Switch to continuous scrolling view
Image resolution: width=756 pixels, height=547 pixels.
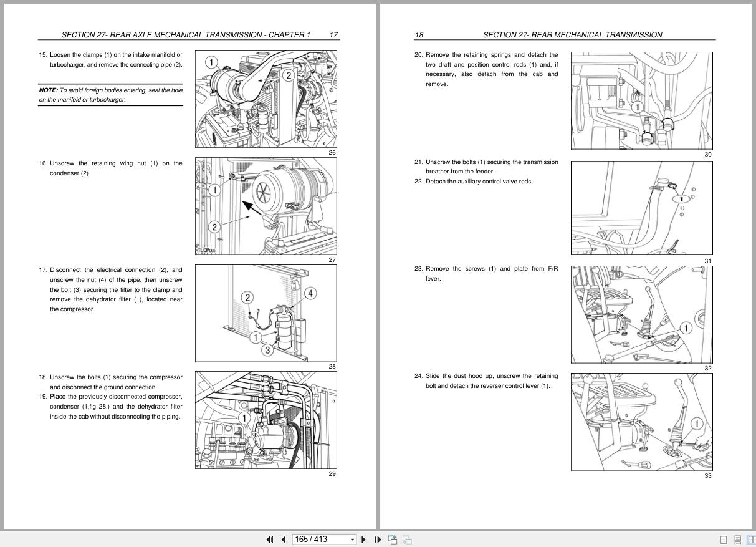click(x=737, y=540)
